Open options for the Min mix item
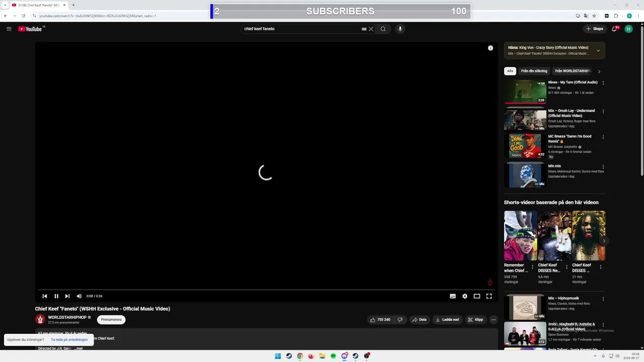644x362 pixels. point(603,166)
